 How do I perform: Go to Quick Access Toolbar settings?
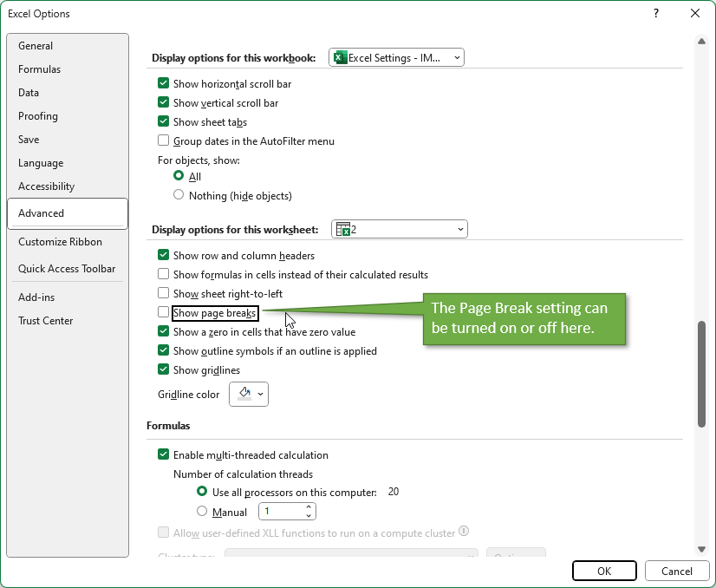click(67, 269)
